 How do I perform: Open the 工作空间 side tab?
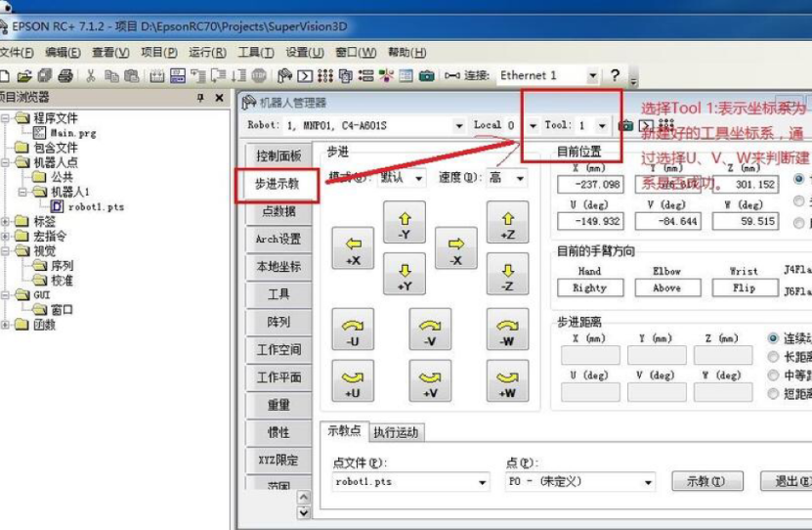278,350
